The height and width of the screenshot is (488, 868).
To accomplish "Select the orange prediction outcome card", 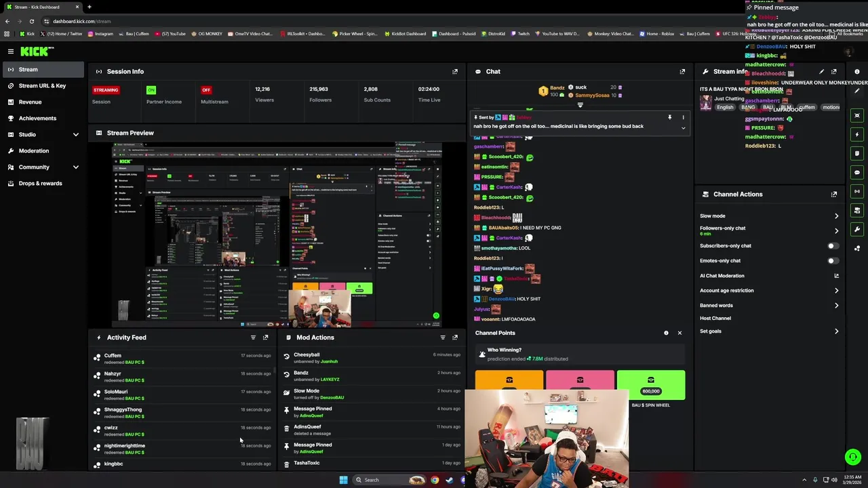I will 509,380.
